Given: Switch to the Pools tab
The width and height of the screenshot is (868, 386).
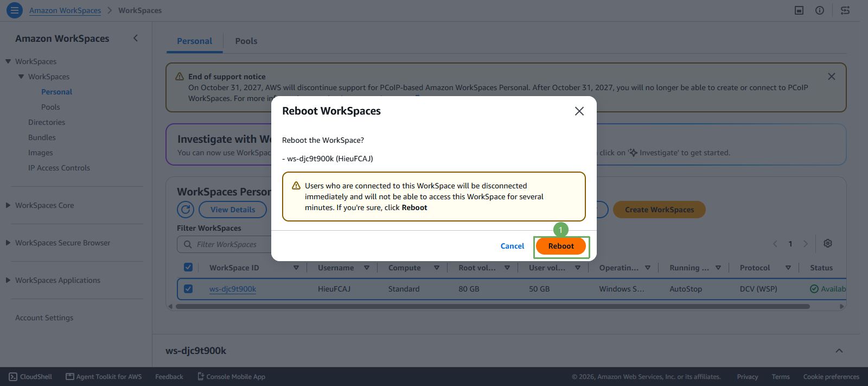Looking at the screenshot, I should coord(246,41).
